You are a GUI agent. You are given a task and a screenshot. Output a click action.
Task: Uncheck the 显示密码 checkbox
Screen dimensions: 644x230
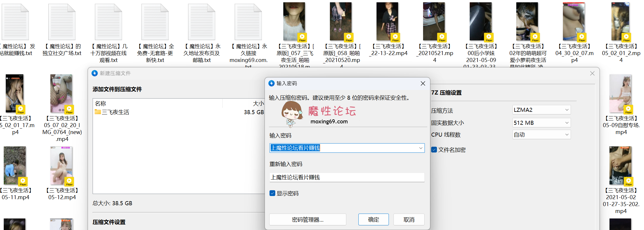272,193
